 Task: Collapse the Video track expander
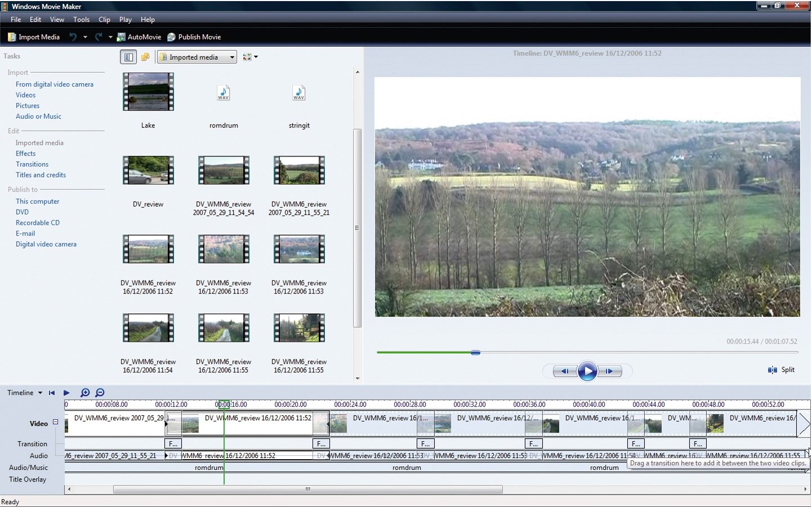[x=55, y=422]
